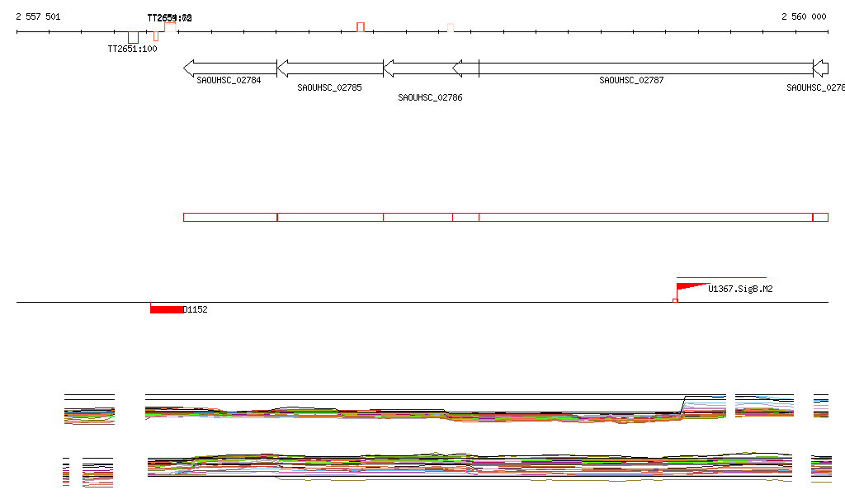Select the red outlined box beneath SAOUHSC_02785

330,218
